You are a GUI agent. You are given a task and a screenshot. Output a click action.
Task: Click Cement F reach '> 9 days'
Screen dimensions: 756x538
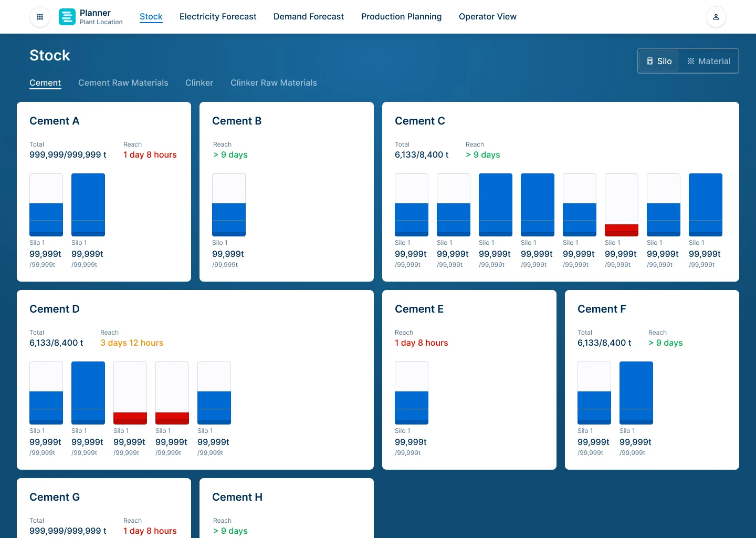pyautogui.click(x=666, y=343)
